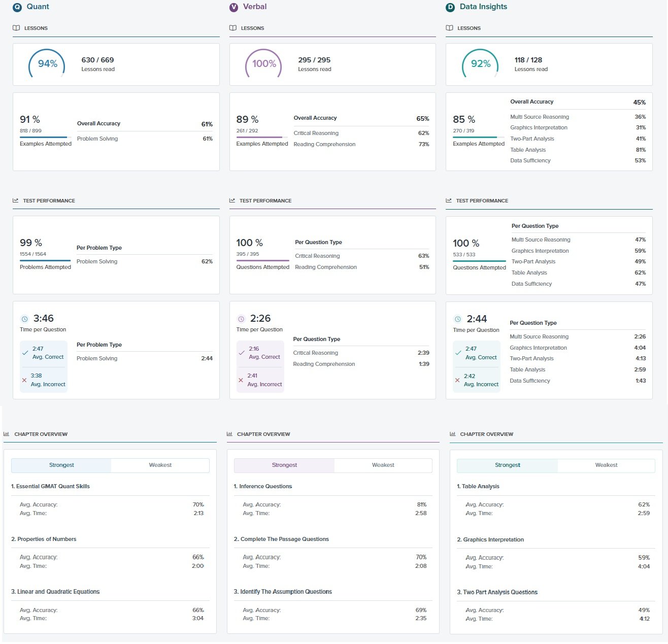668x644 pixels.
Task: Open Two Part Analysis Questions chapter
Action: [x=497, y=592]
